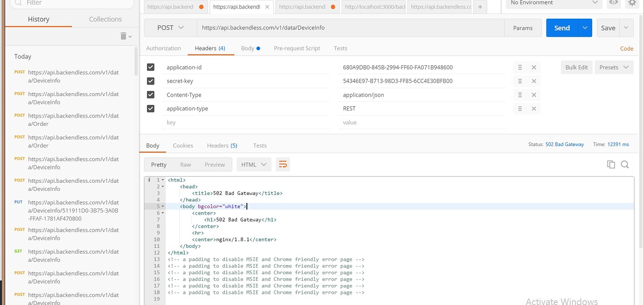The width and height of the screenshot is (644, 305).
Task: Open a new request tab with the plus icon
Action: 480,7
